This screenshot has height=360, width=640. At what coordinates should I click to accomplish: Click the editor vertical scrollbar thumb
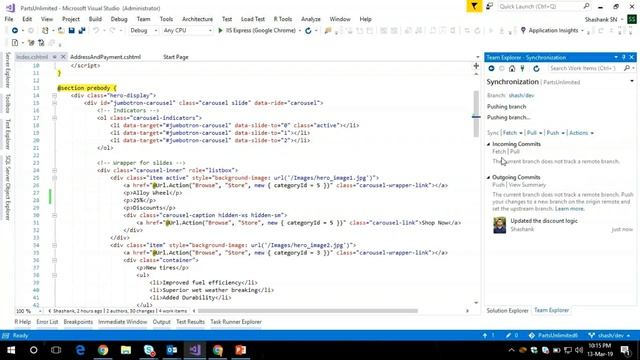(x=476, y=114)
